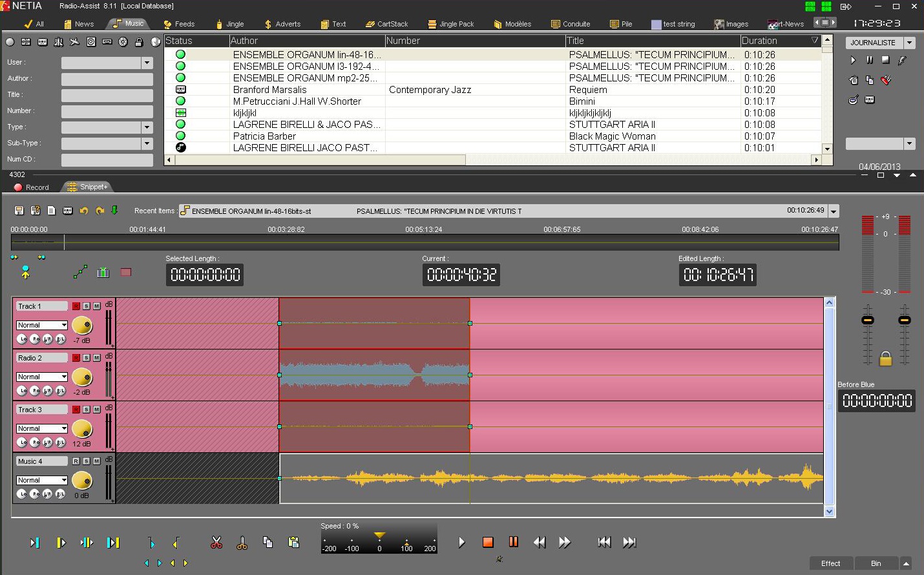Solo the Radio 2 track

[87, 358]
